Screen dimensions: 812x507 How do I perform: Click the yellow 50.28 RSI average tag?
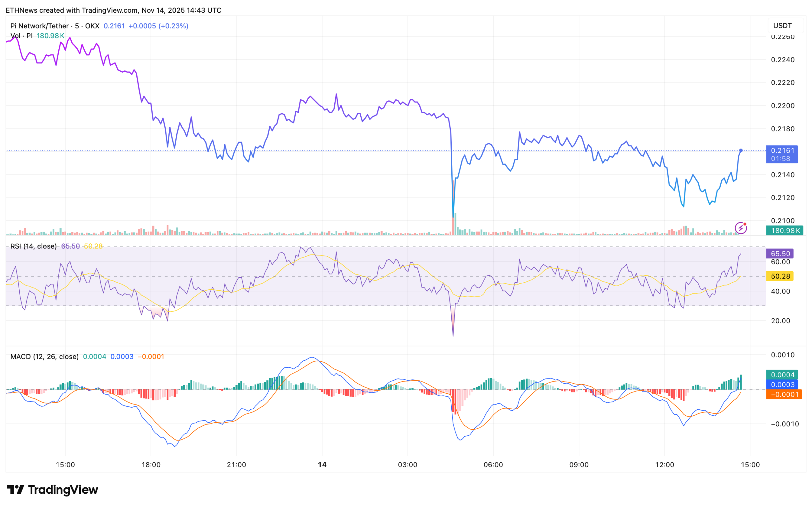click(780, 276)
